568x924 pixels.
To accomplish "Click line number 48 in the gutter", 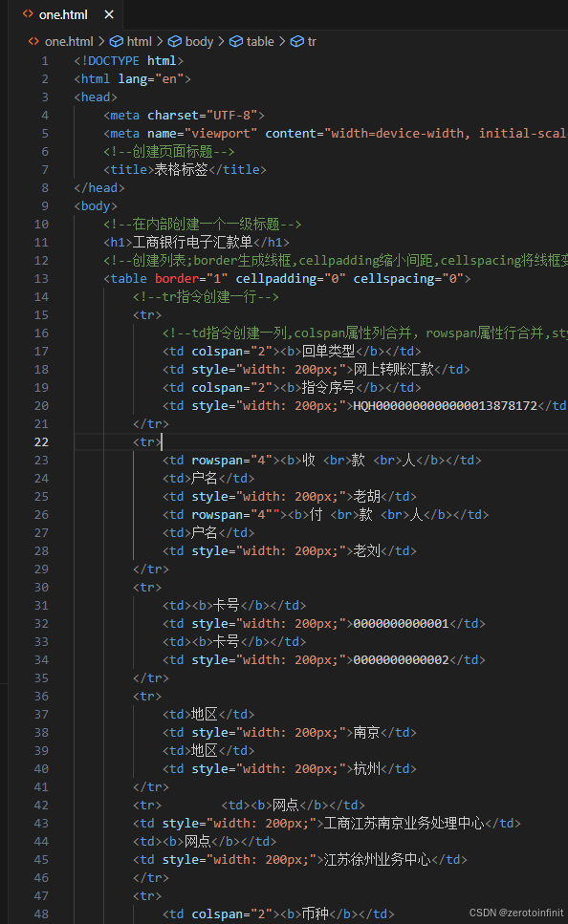I will (x=41, y=914).
